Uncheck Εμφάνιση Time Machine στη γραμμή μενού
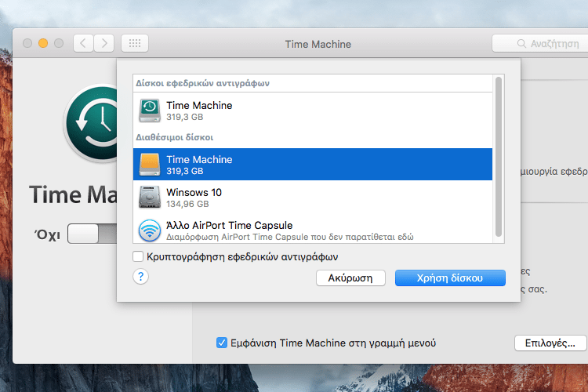The image size is (588, 392). 222,343
